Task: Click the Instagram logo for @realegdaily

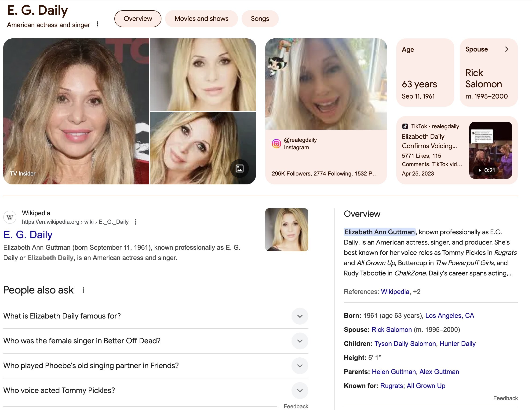Action: (x=276, y=143)
